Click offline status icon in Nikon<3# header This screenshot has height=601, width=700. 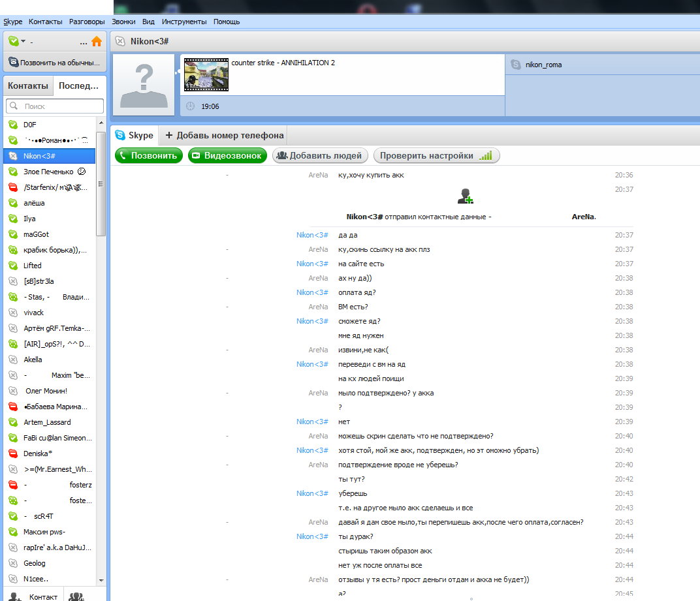pyautogui.click(x=120, y=42)
